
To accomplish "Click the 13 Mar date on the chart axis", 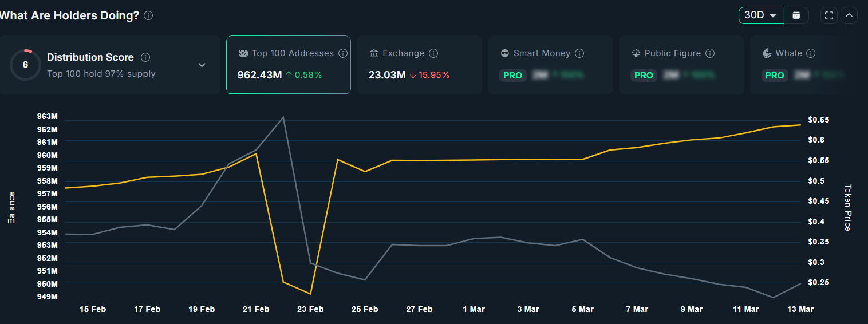I will click(x=800, y=309).
